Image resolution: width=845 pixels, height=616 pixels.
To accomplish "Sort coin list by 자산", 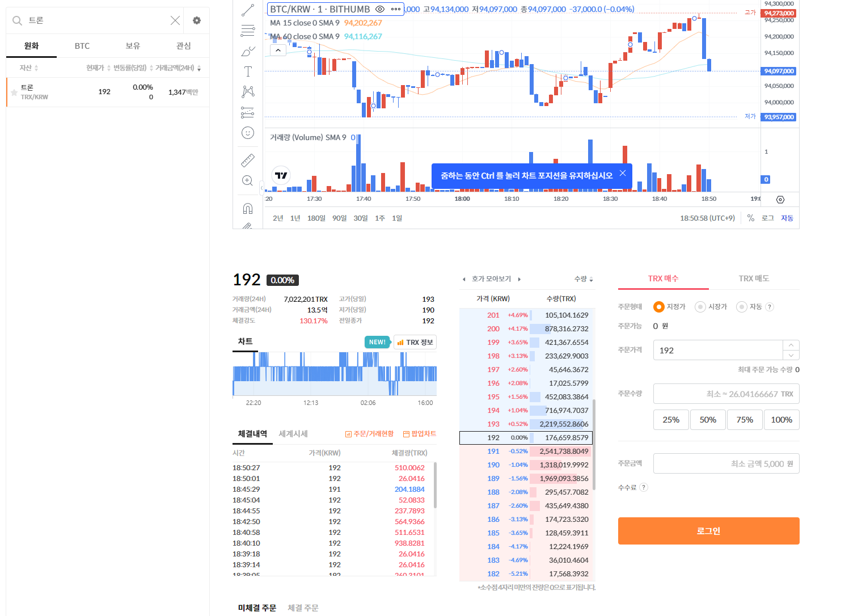I will 29,68.
